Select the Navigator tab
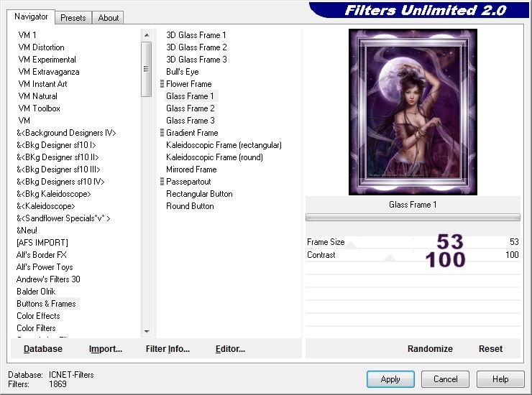Image resolution: width=532 pixels, height=395 pixels. tap(31, 17)
